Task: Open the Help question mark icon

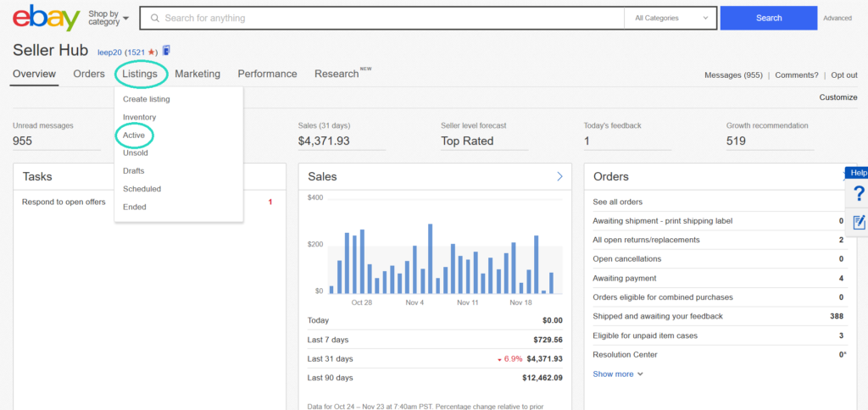Action: (x=860, y=194)
